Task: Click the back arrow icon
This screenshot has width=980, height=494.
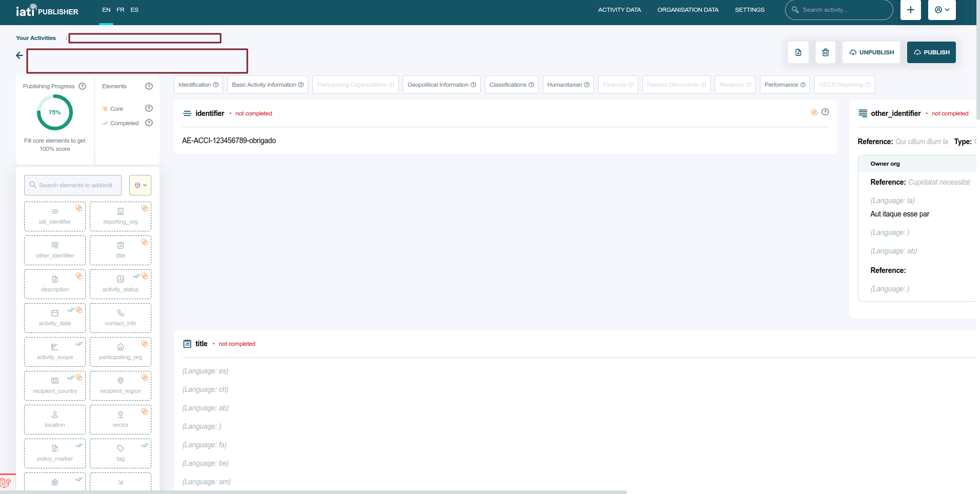Action: 19,55
